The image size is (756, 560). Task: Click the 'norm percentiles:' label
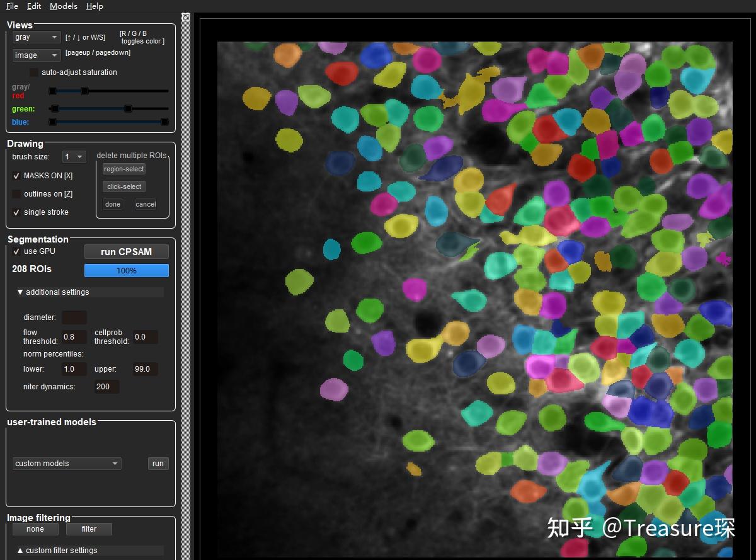point(54,354)
